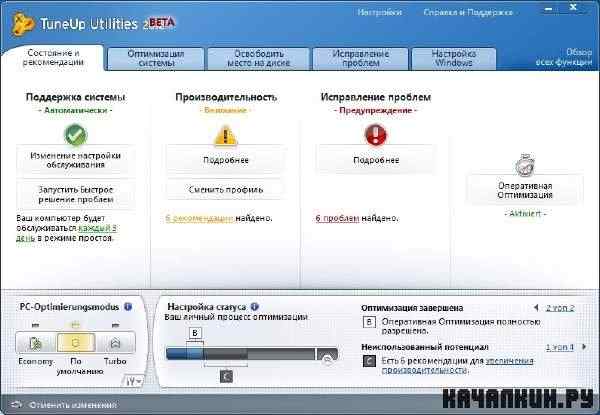
Task: Minimize the TuneUp Utilities window
Action: point(548,8)
